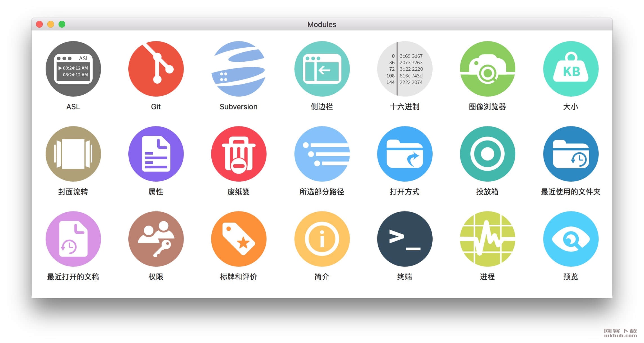Click the 投放箱 text label

(x=488, y=192)
